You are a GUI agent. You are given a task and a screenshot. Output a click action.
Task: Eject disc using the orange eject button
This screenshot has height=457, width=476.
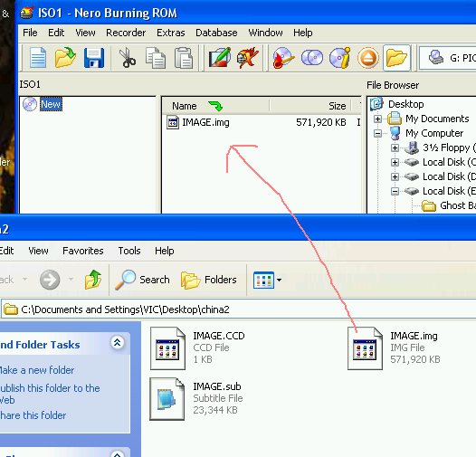click(x=368, y=58)
